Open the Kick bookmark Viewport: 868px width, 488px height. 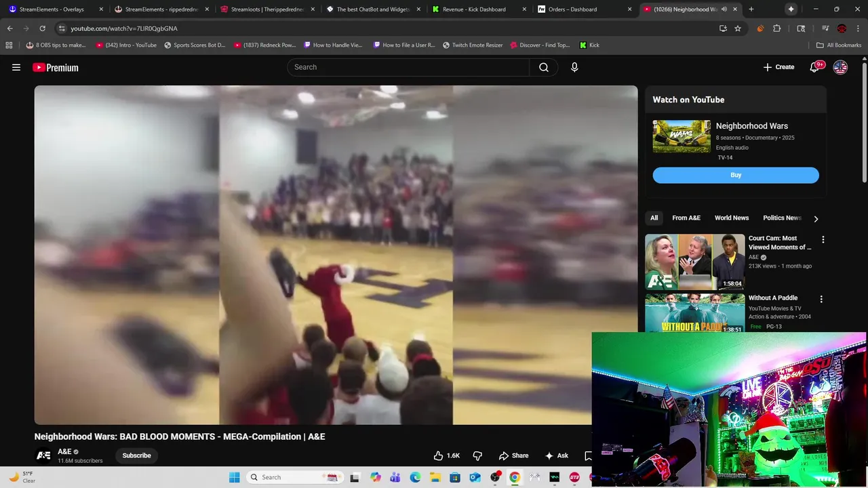[x=589, y=45]
